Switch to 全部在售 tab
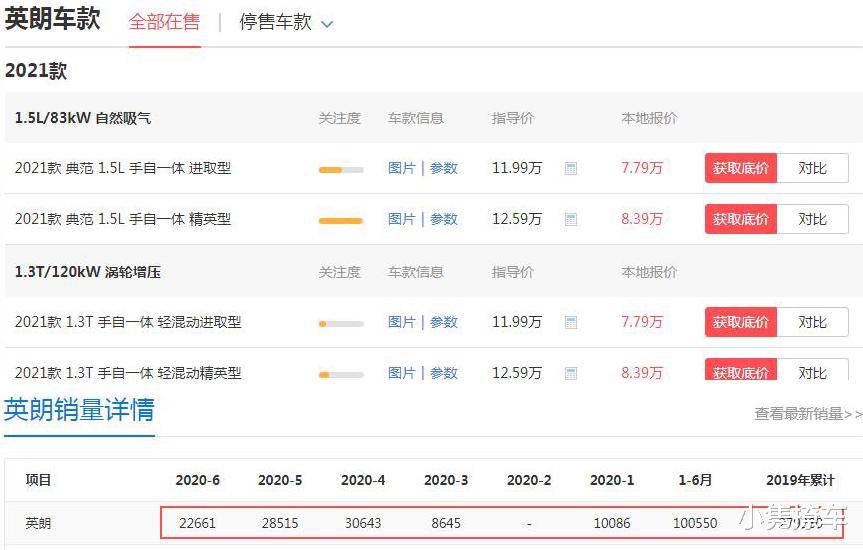This screenshot has height=550, width=863. tap(164, 22)
